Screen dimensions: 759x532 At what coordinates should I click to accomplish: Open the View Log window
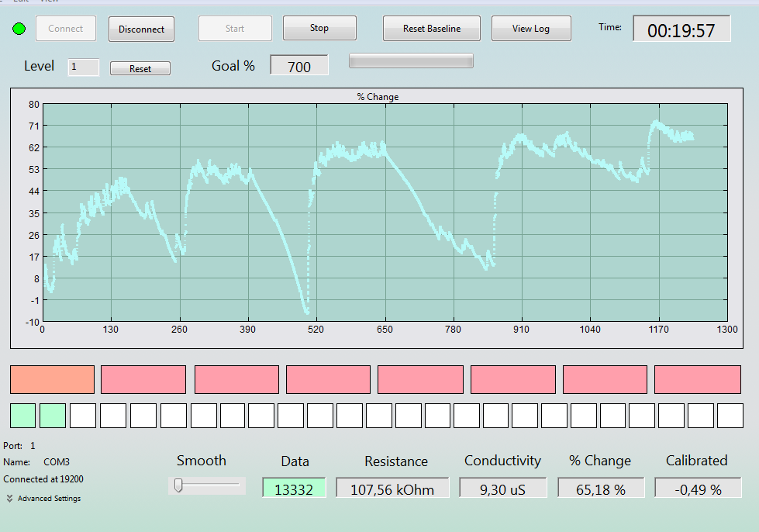pos(531,29)
